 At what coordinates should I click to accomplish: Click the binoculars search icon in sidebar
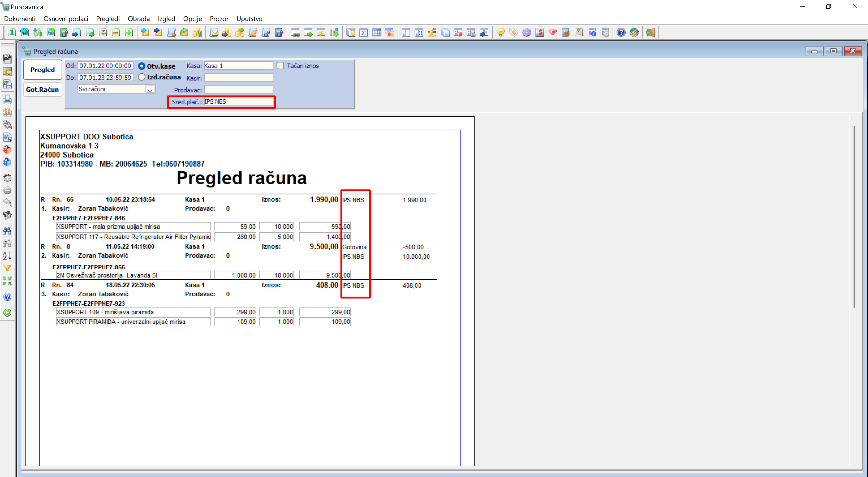[x=7, y=231]
